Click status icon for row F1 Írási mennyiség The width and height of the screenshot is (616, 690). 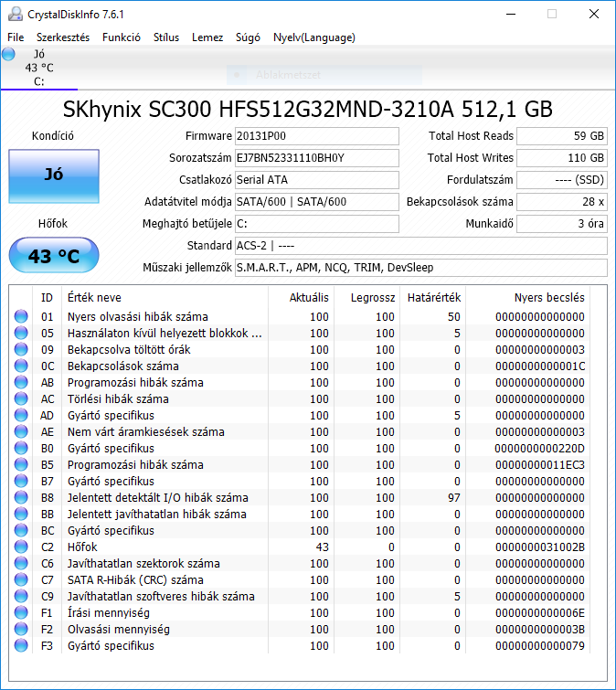pyautogui.click(x=21, y=612)
